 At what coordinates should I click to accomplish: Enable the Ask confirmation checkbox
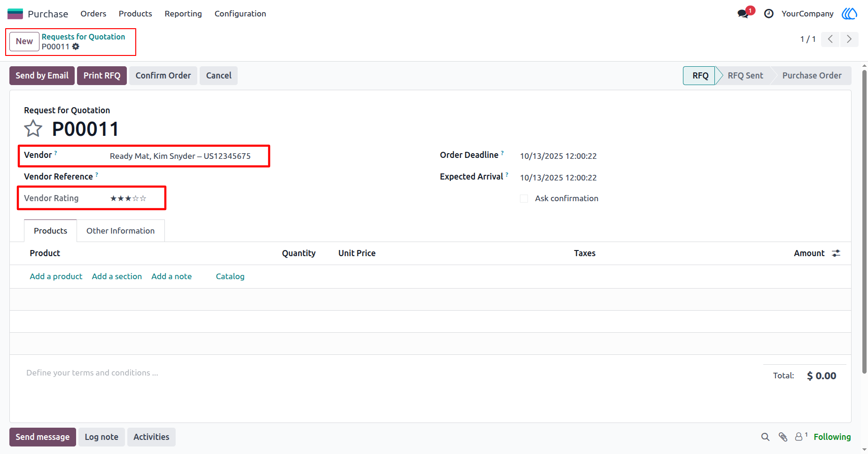[x=524, y=199]
